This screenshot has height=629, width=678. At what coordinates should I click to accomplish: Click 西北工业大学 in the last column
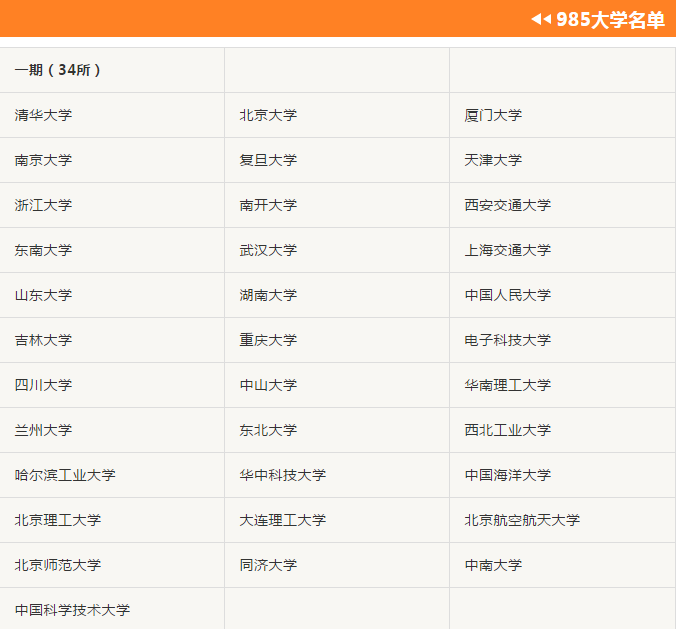(508, 430)
